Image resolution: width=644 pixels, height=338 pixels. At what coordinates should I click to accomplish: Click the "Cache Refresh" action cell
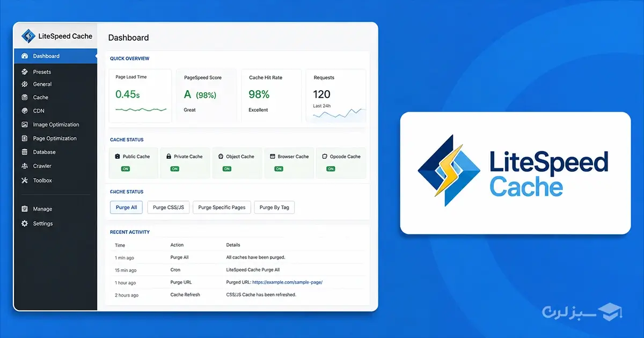[x=185, y=295]
